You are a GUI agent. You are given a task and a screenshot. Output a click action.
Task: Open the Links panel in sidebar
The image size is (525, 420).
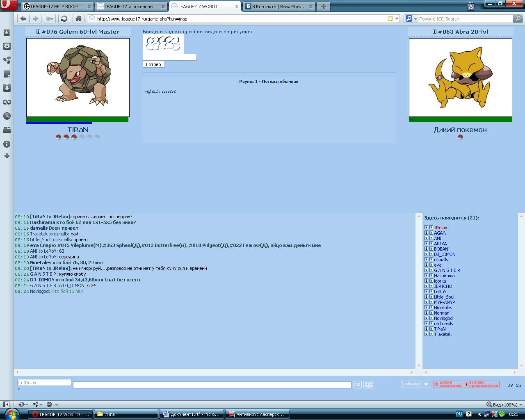(7, 102)
